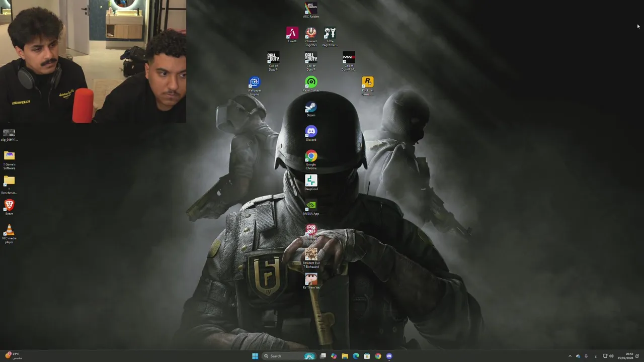The height and width of the screenshot is (362, 644).
Task: Open the OneDrive tray icon
Action: (x=578, y=356)
